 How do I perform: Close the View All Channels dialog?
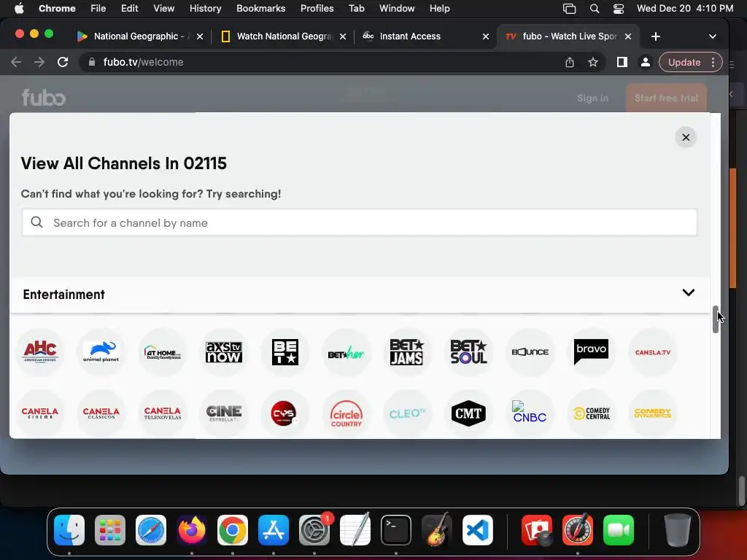click(686, 137)
